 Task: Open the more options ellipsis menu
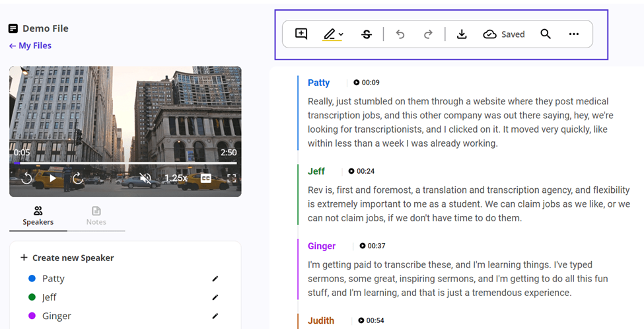[x=574, y=34]
